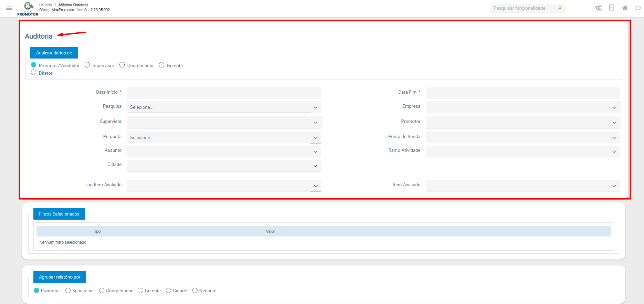The width and height of the screenshot is (644, 304).
Task: Open the Empresa dropdown
Action: [523, 107]
